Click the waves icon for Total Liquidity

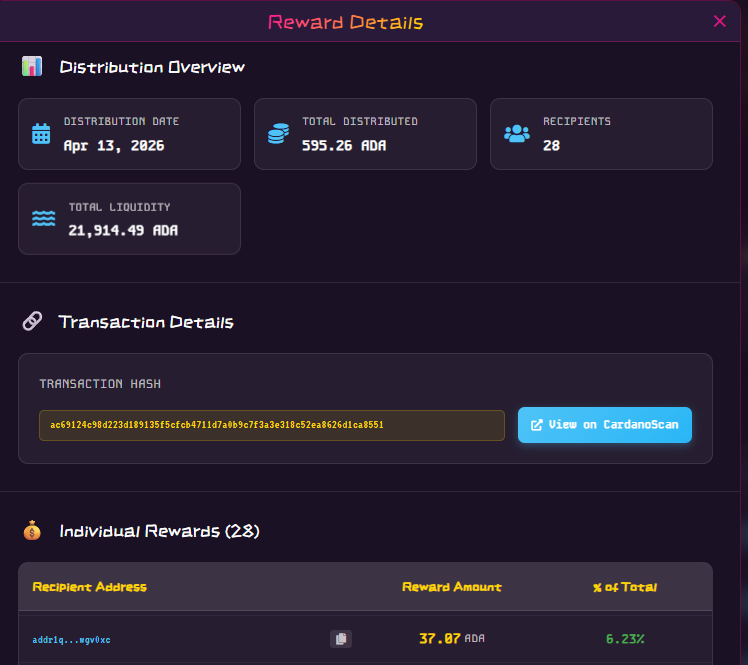43,219
